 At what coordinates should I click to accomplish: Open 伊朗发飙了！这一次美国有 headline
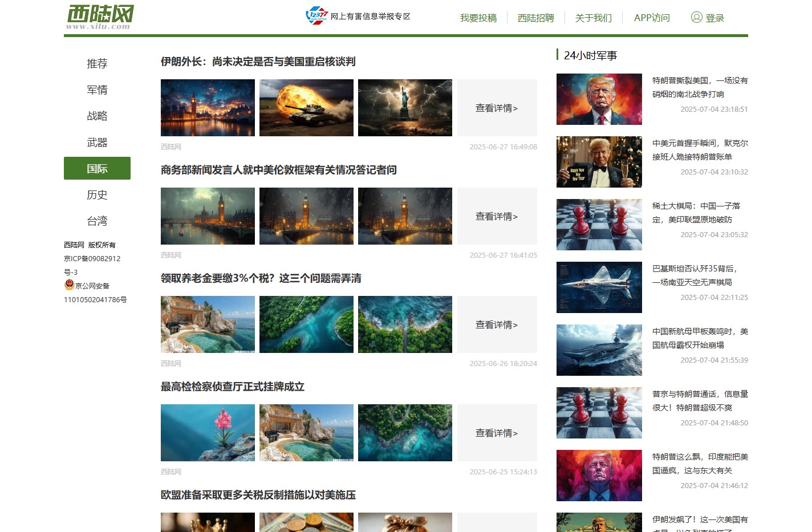[700, 523]
